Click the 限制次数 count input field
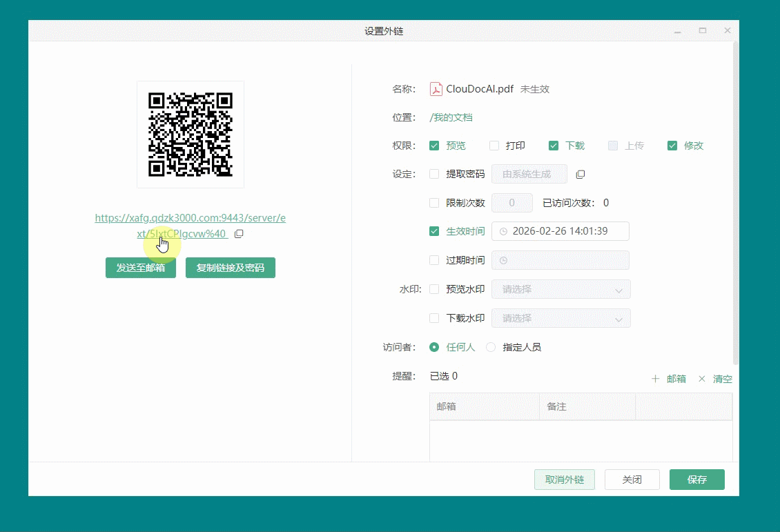The height and width of the screenshot is (532, 780). [x=512, y=202]
